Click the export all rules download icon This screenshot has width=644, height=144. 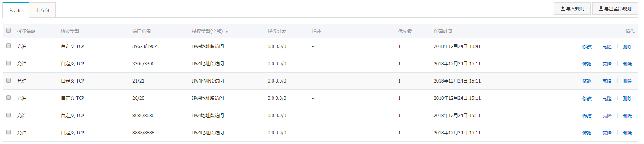click(x=601, y=8)
